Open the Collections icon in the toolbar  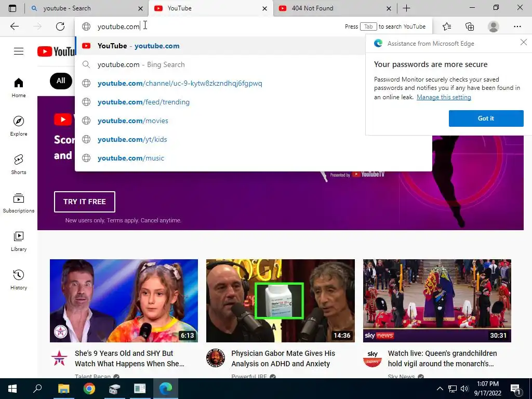coord(470,26)
